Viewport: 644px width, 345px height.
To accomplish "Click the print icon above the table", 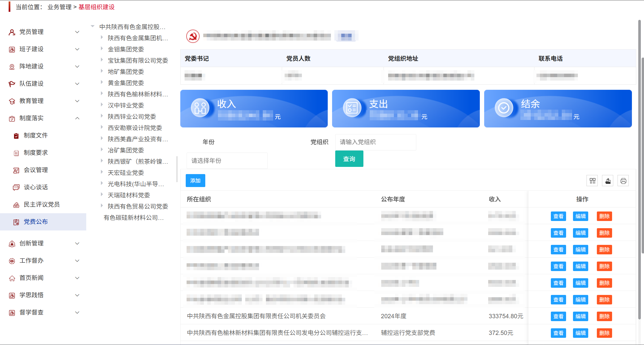I will pos(623,180).
